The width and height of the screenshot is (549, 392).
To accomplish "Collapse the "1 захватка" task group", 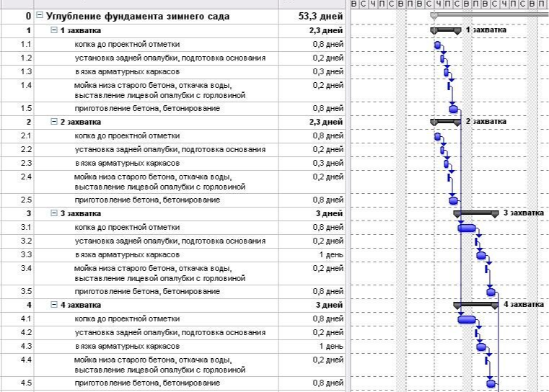I will 54,30.
